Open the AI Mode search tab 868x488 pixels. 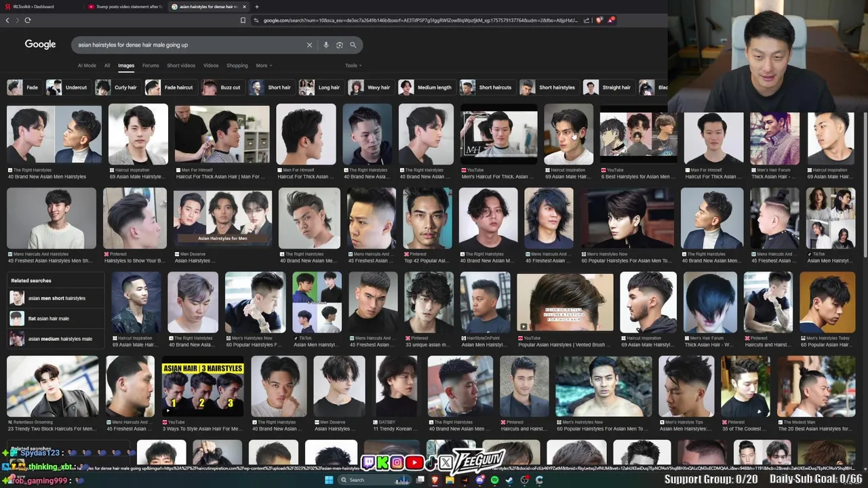click(87, 66)
